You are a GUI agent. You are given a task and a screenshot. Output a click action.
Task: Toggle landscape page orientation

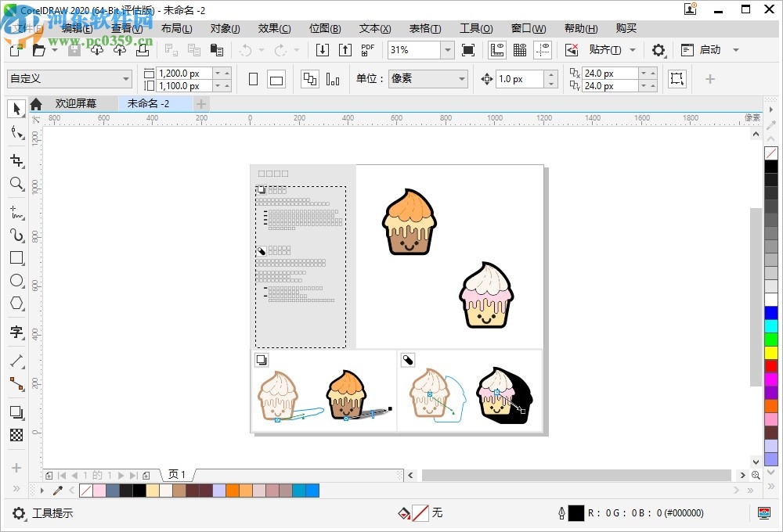[276, 78]
